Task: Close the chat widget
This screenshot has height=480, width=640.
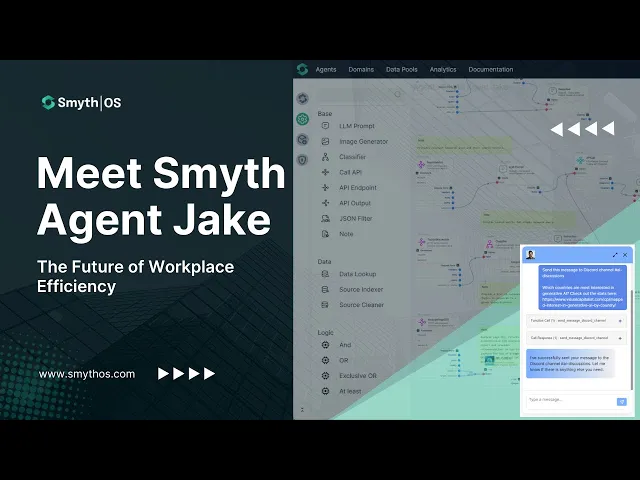Action: tap(625, 255)
